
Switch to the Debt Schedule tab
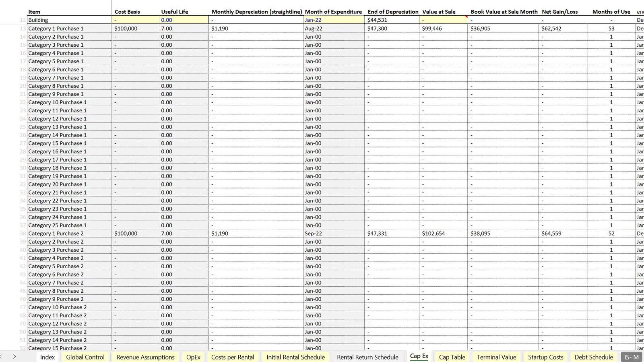[x=594, y=357]
